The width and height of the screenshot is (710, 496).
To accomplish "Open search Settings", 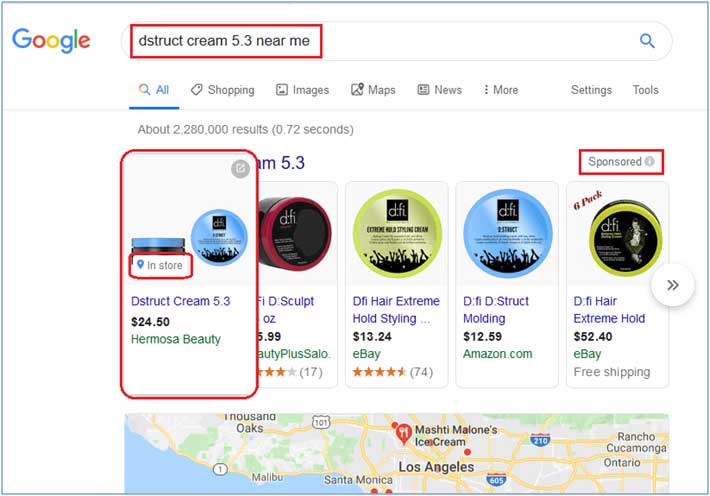I will pos(591,90).
